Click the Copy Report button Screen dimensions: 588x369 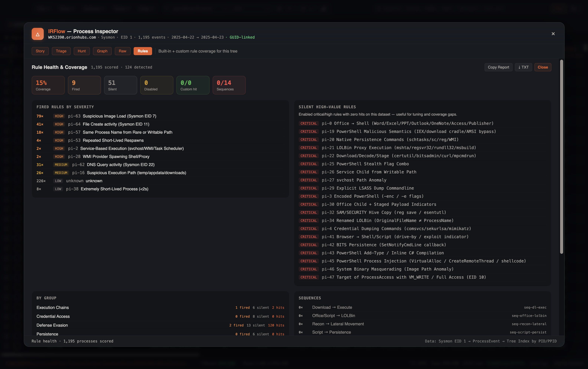pyautogui.click(x=498, y=67)
